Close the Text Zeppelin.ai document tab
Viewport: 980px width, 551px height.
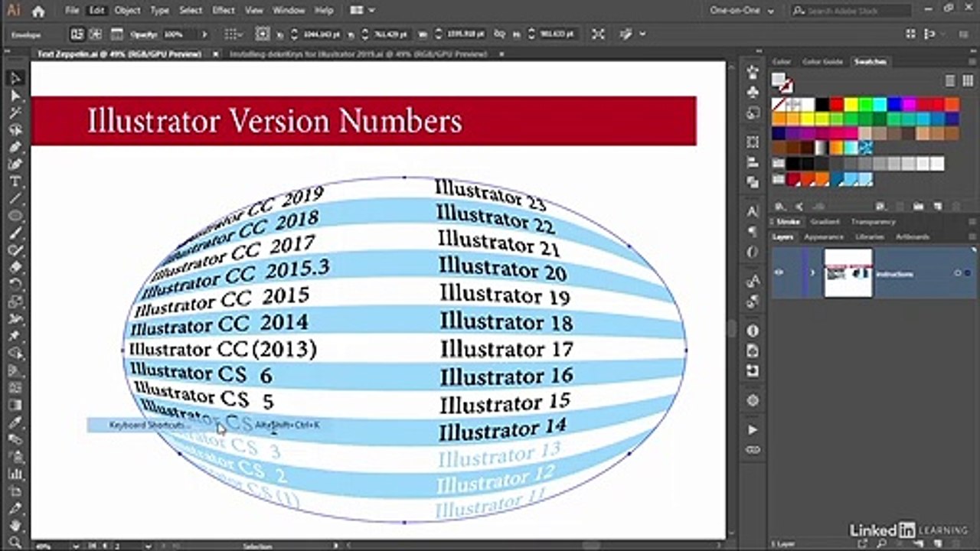coord(215,54)
